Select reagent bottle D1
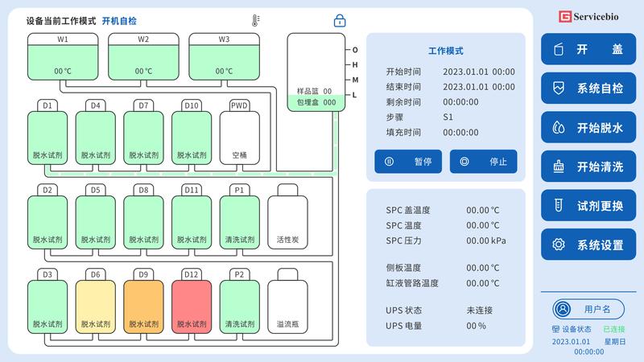The image size is (644, 362). pyautogui.click(x=47, y=132)
